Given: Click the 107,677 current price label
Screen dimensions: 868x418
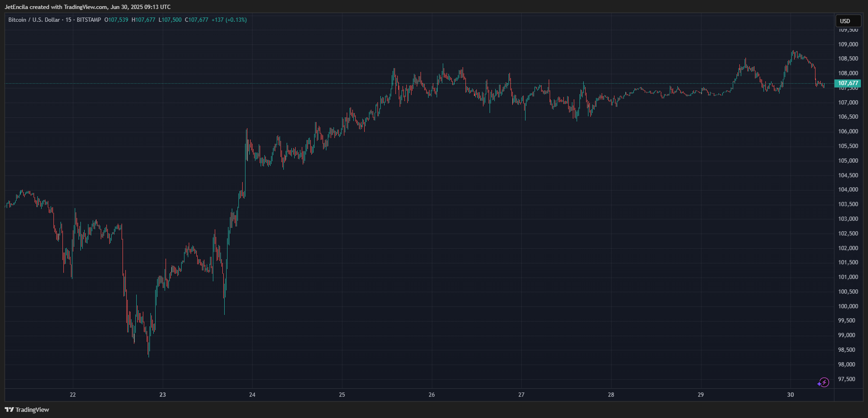Looking at the screenshot, I should (x=848, y=83).
